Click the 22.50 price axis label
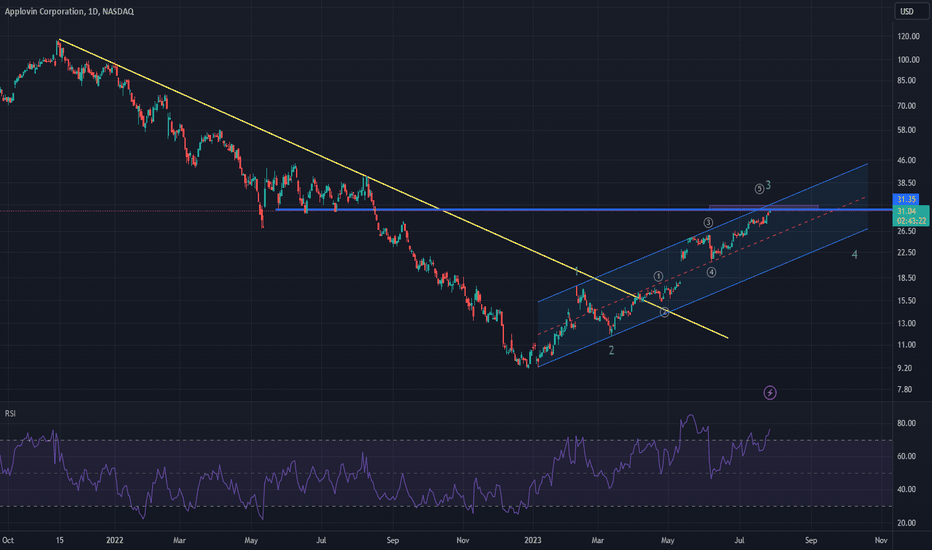The width and height of the screenshot is (932, 550). 906,253
